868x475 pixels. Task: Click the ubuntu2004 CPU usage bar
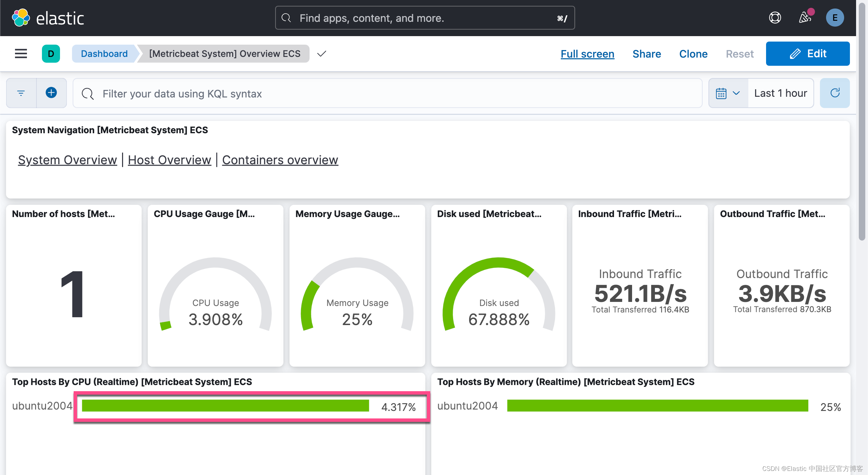[225, 406]
